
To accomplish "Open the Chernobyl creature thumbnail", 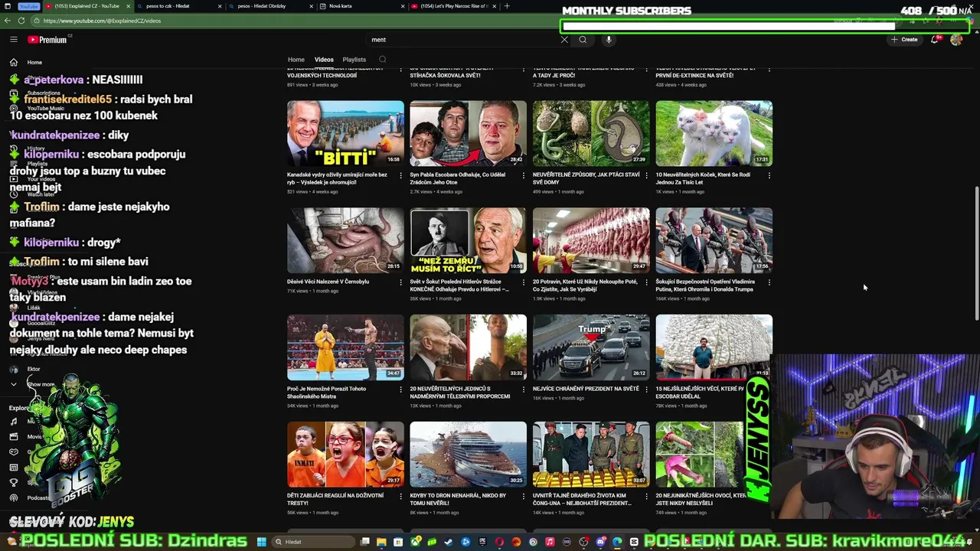I will pyautogui.click(x=345, y=240).
